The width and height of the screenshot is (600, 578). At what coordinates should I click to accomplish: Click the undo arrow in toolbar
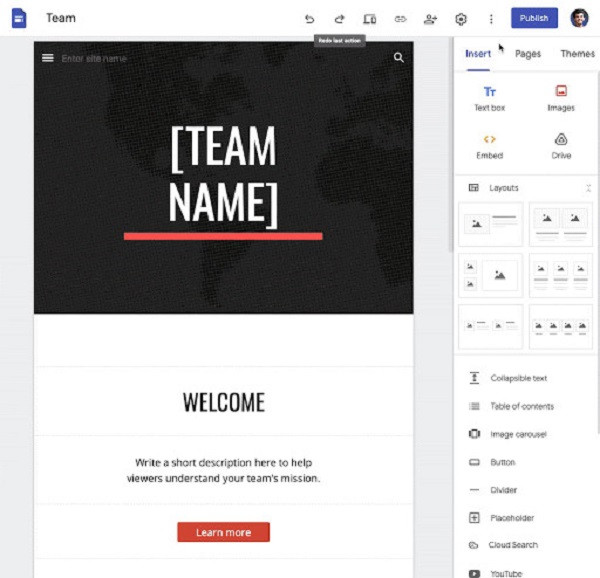coord(310,19)
